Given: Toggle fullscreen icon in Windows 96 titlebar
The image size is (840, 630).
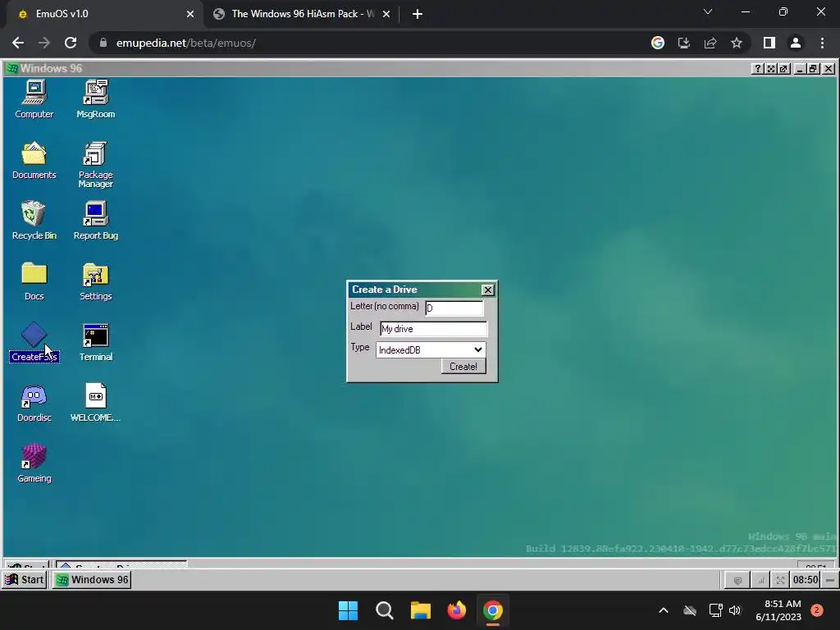Looking at the screenshot, I should tap(770, 69).
